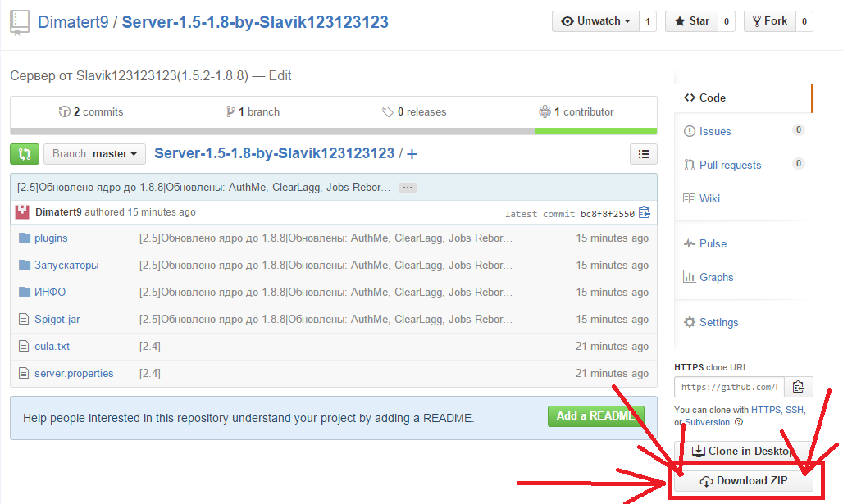Open the Запускаторы folder
The width and height of the screenshot is (843, 504).
coord(66,265)
